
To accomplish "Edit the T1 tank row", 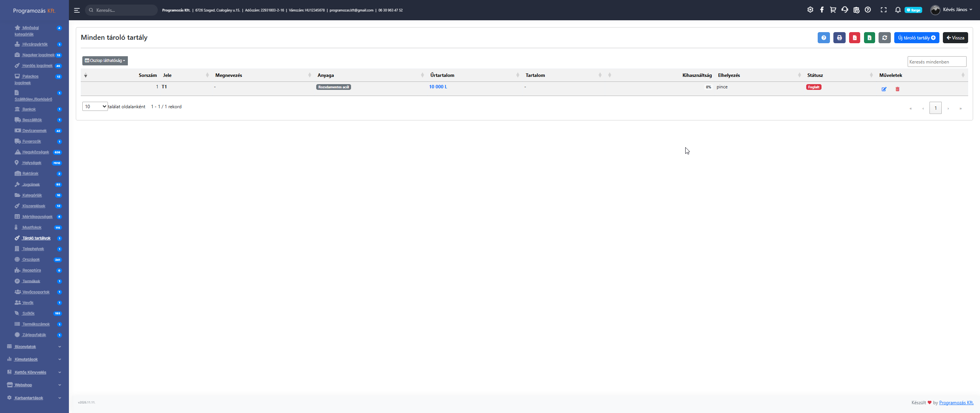I will tap(884, 89).
